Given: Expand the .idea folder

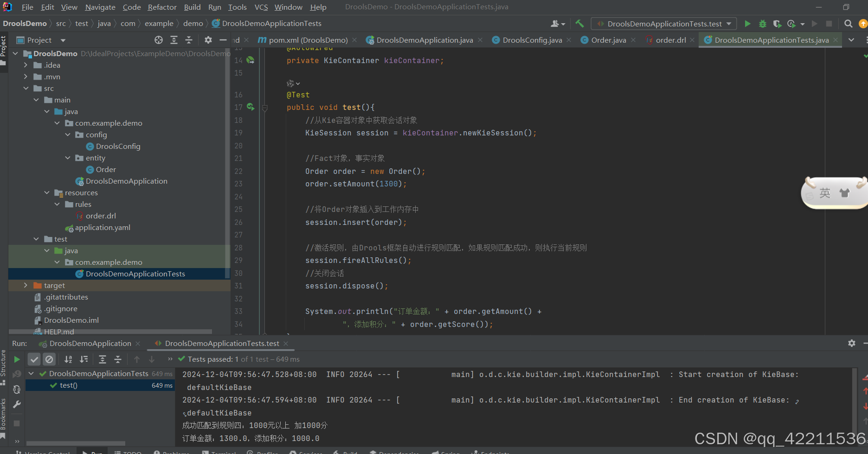Looking at the screenshot, I should click(x=26, y=65).
